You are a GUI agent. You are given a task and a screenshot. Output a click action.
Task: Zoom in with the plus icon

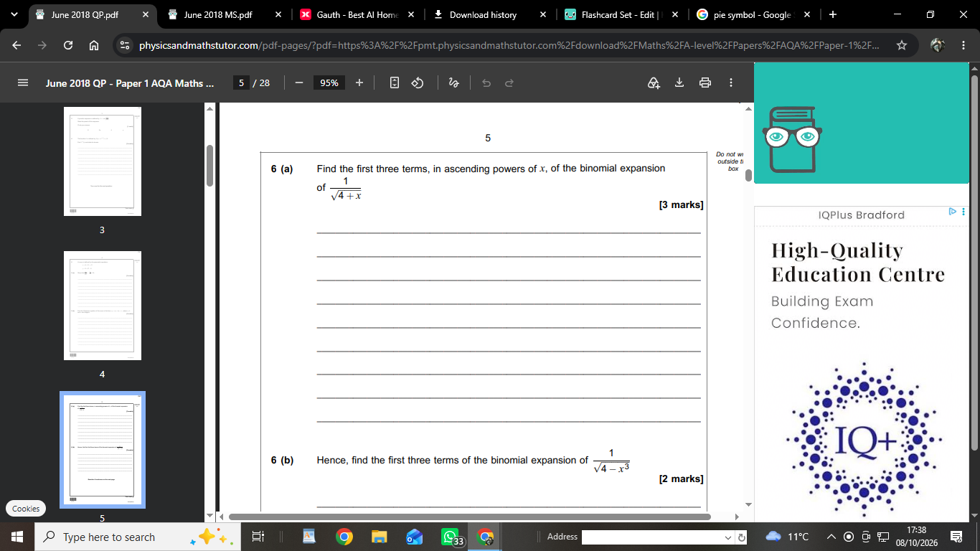pyautogui.click(x=359, y=83)
